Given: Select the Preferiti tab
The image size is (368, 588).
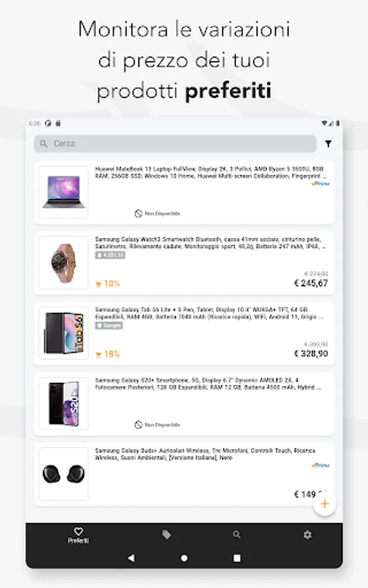Looking at the screenshot, I should pyautogui.click(x=78, y=536).
